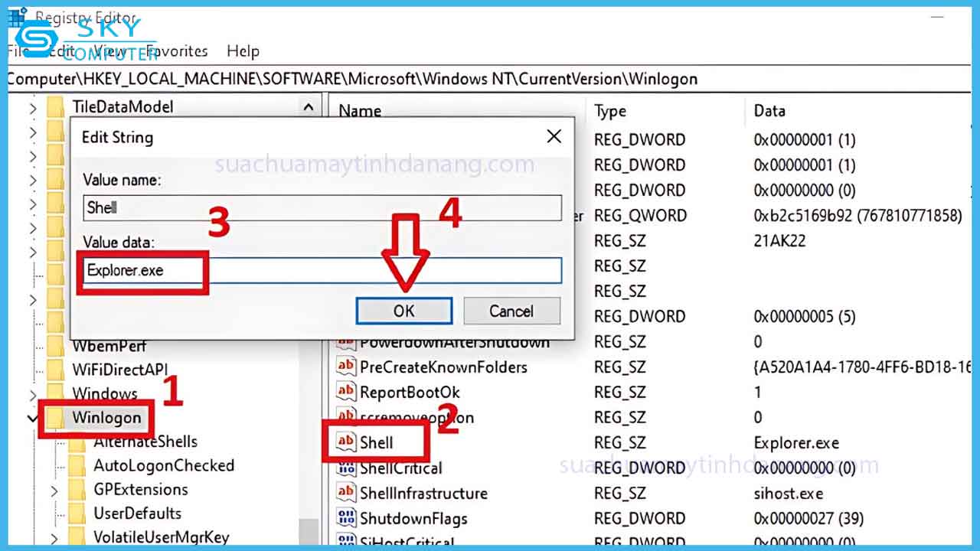This screenshot has height=551, width=980.
Task: Close the Edit String dialog with X
Action: (554, 137)
